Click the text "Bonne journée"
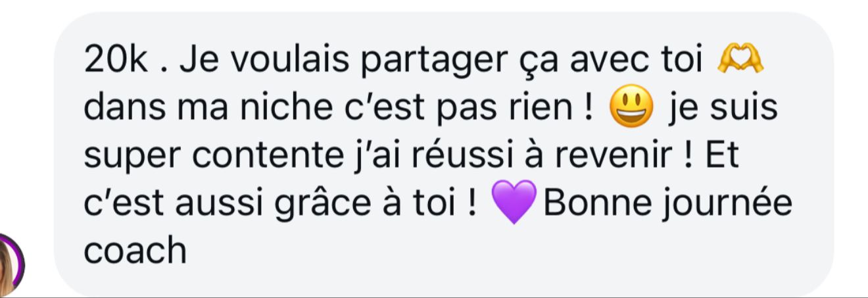Screen dimensions: 868x298 (x=665, y=203)
